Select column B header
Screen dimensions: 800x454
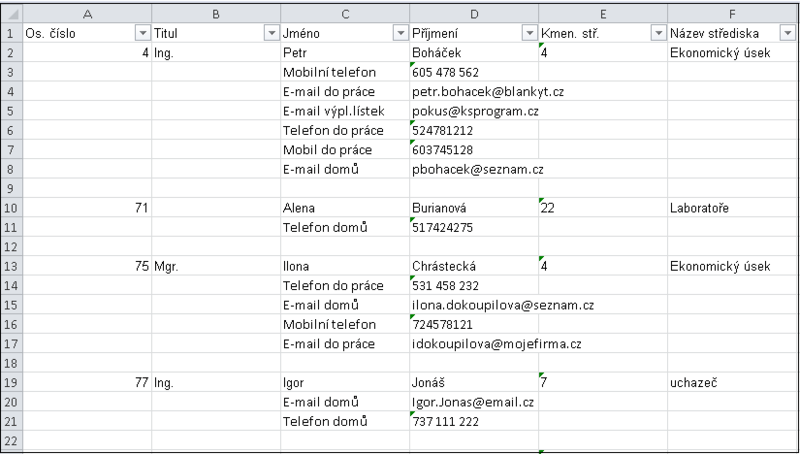click(216, 14)
